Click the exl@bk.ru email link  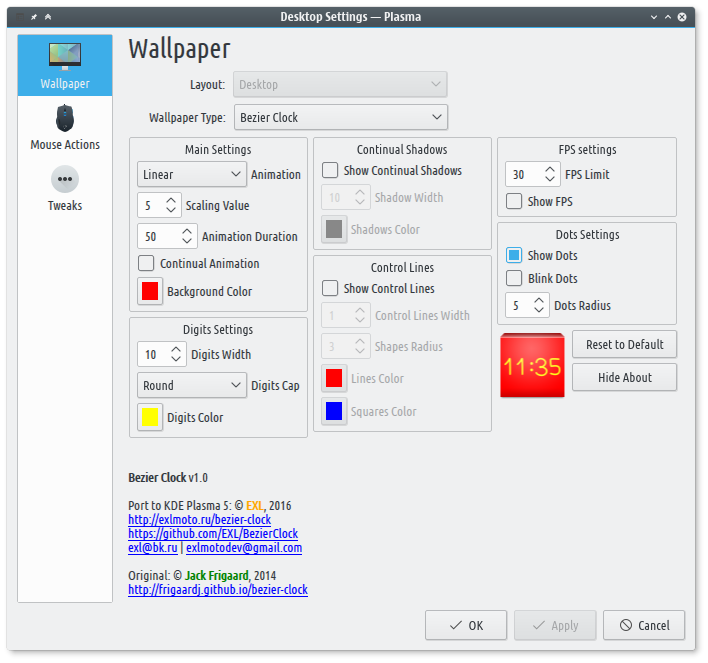coord(153,547)
